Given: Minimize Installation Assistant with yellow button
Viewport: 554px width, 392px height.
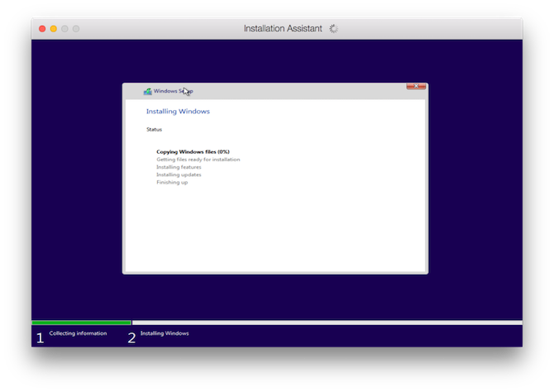Looking at the screenshot, I should (54, 29).
